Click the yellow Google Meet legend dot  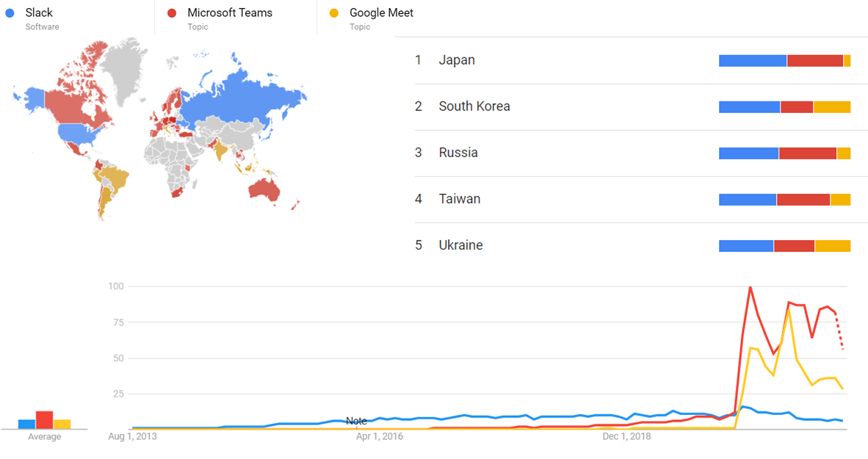click(x=334, y=13)
